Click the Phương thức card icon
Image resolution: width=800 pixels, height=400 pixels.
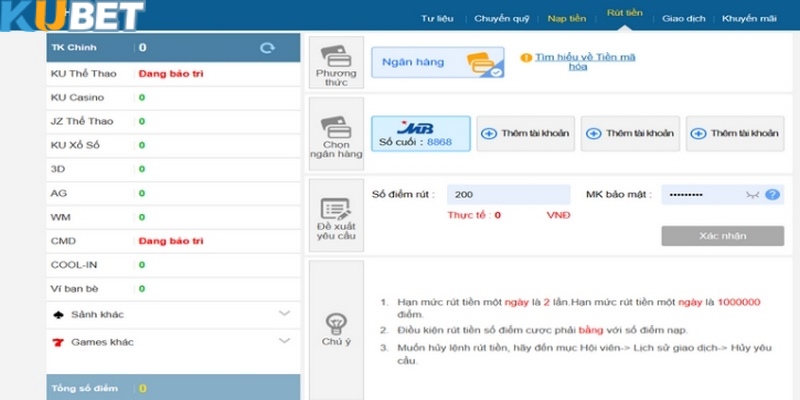click(x=335, y=57)
